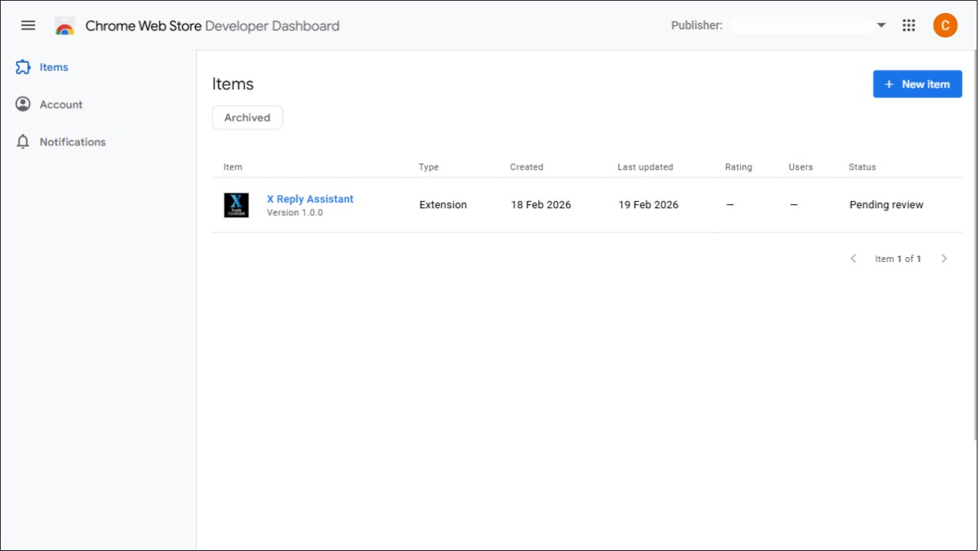Expand the publisher selection arrow
This screenshot has width=980, height=551.
point(880,25)
